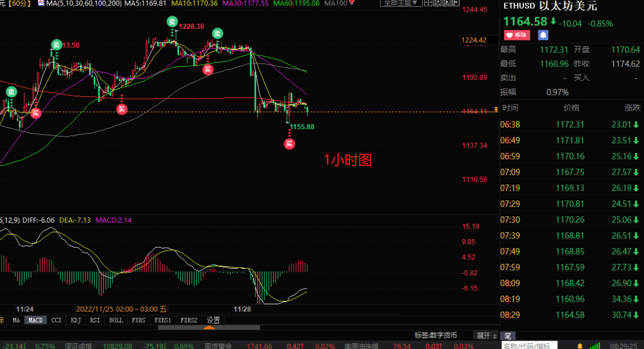Click the second chart toolbar icon after crosshair
The height and width of the screenshot is (349, 644).
pos(437,3)
